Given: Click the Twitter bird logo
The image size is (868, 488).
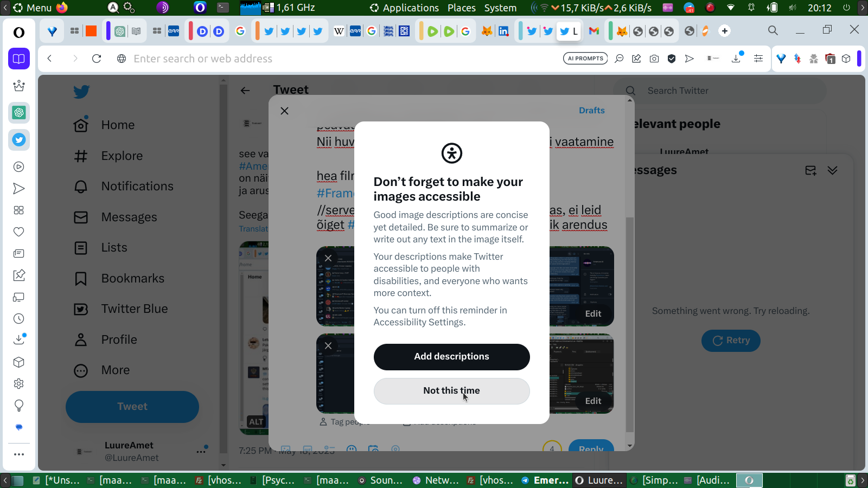Looking at the screenshot, I should coord(81,92).
